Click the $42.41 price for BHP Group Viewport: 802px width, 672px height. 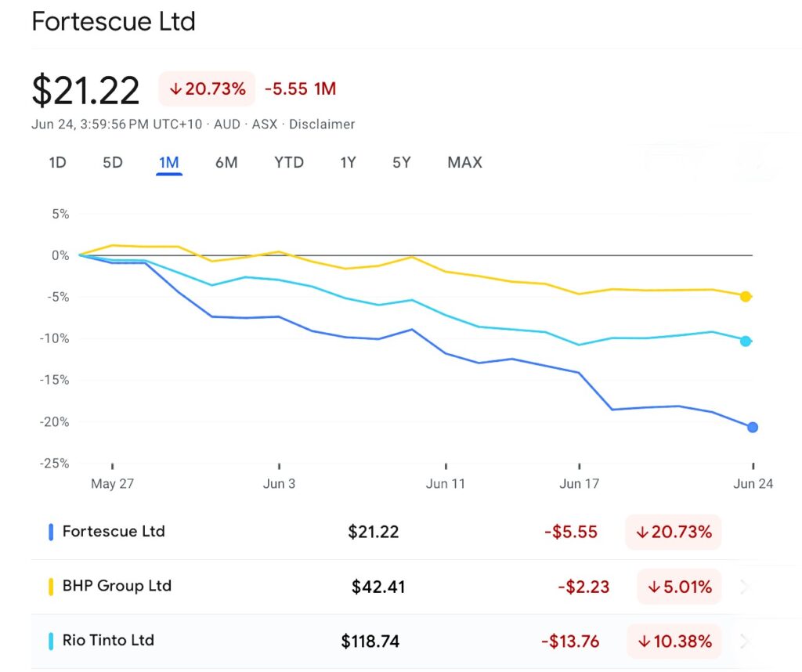378,587
